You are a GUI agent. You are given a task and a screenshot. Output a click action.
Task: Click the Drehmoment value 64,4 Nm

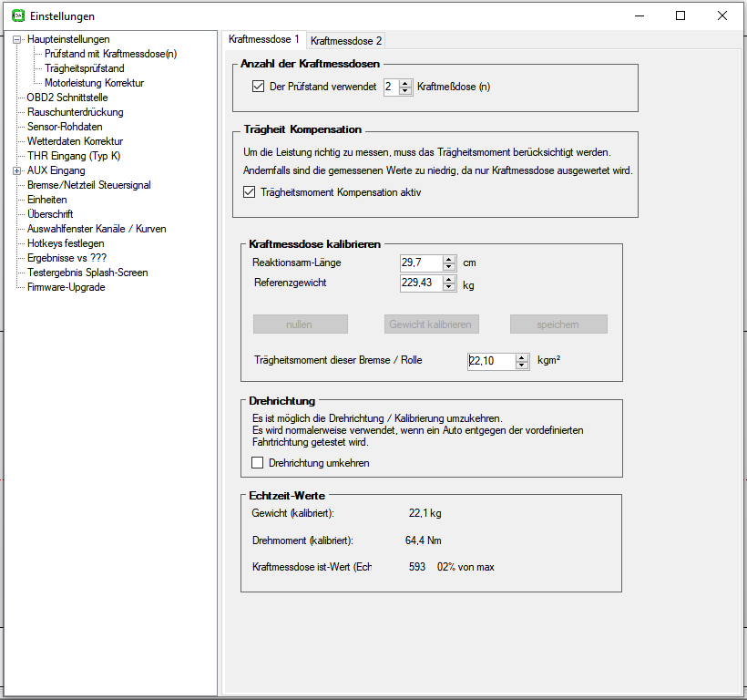[x=424, y=540]
